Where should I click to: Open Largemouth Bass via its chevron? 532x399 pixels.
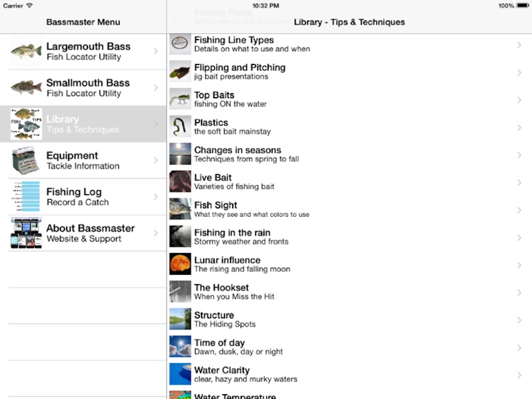(x=156, y=52)
